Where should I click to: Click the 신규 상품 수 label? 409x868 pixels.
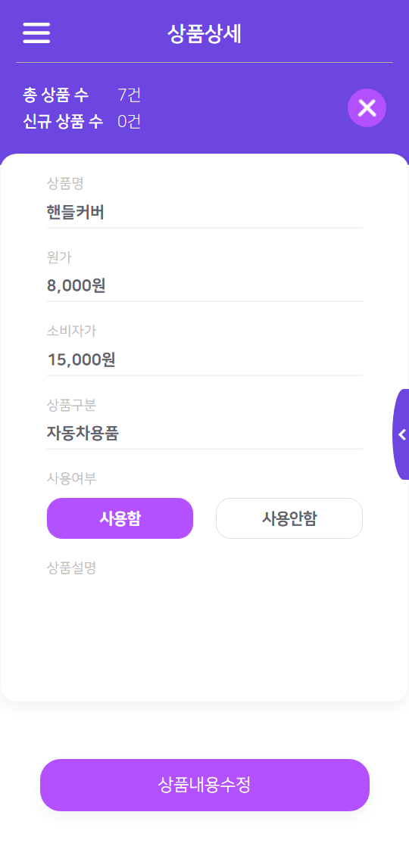pos(63,121)
